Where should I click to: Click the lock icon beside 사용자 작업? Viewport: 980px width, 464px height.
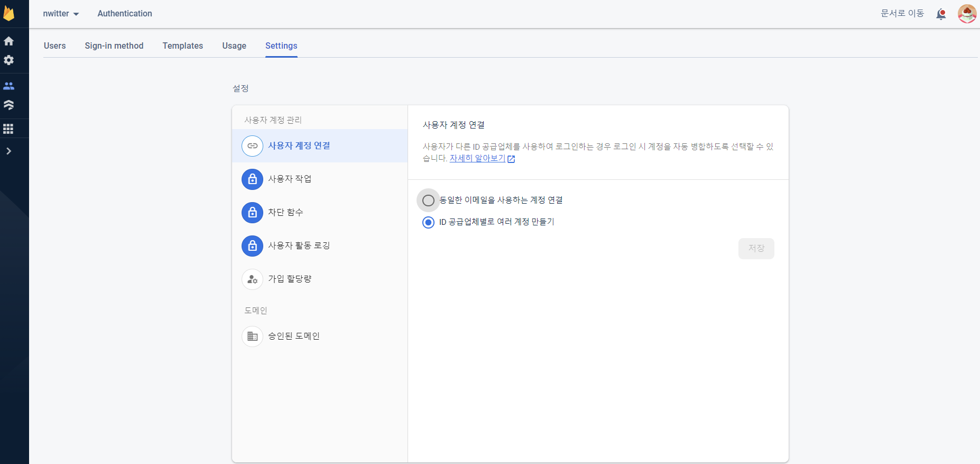click(x=253, y=179)
